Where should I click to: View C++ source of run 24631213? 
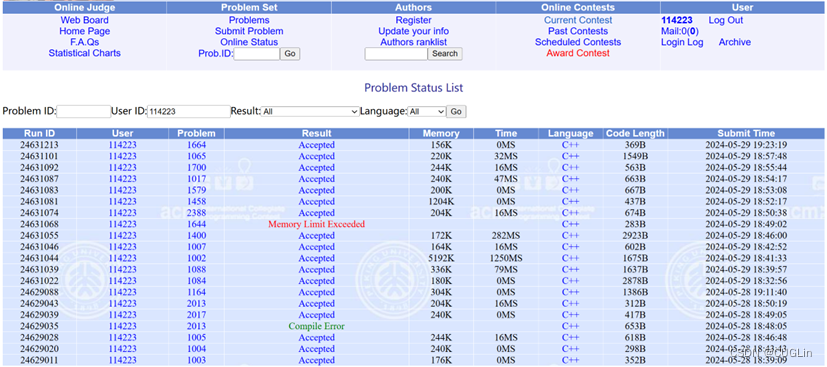coord(570,145)
